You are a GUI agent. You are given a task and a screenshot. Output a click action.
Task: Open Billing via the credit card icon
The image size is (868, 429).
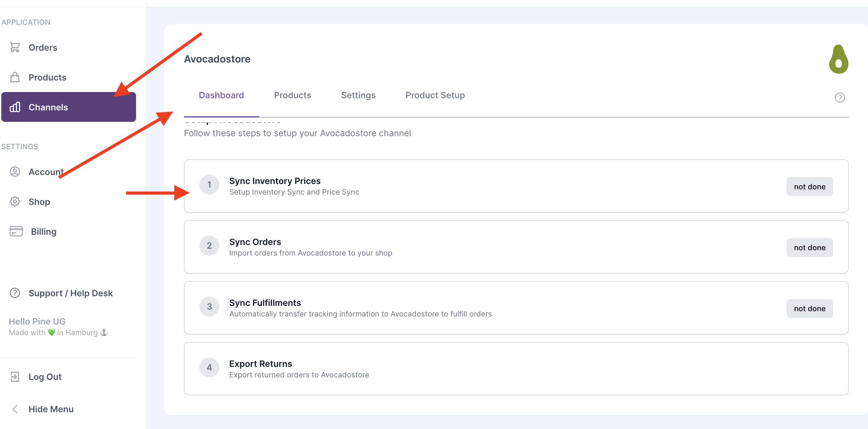(x=16, y=231)
